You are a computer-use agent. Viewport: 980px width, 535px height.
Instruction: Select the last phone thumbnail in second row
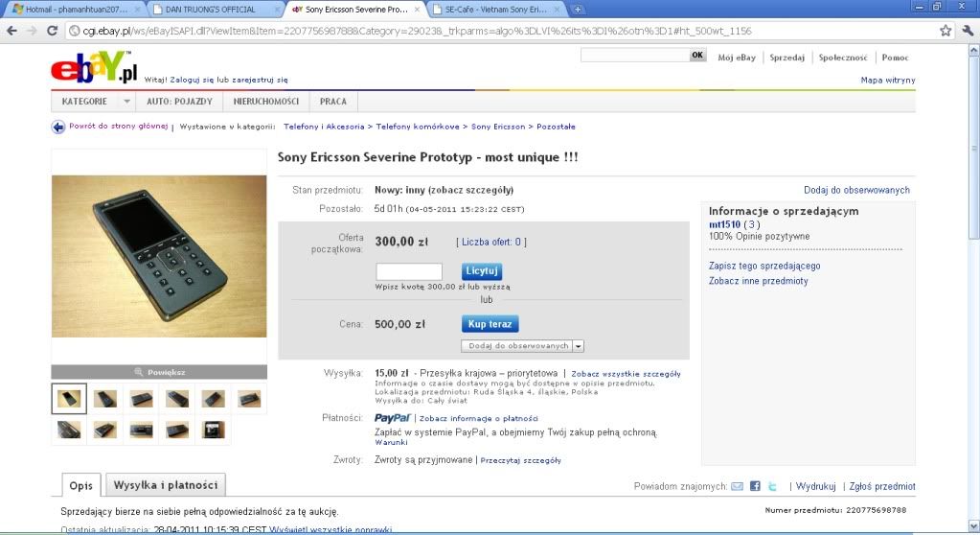coord(213,430)
